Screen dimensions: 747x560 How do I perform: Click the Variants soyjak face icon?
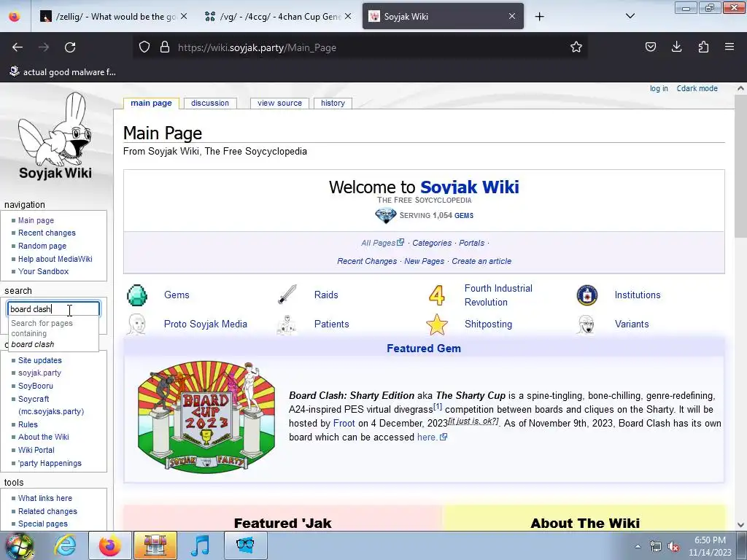point(586,324)
